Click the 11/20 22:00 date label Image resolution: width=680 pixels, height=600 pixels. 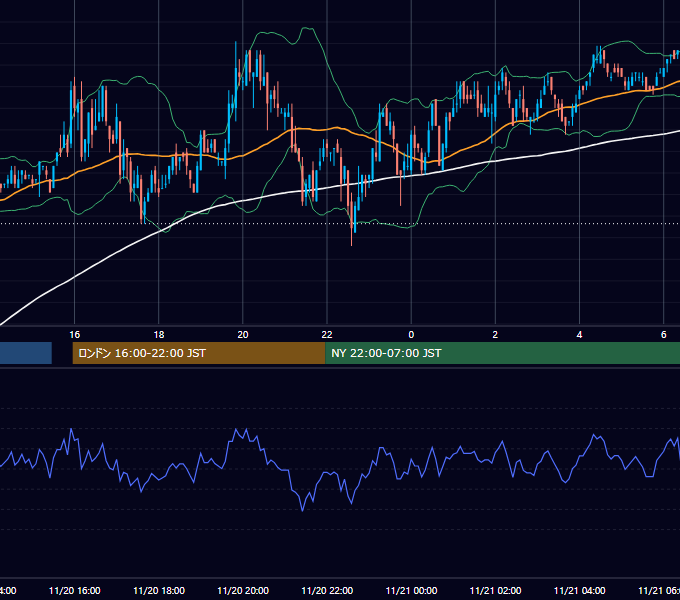pos(327,590)
